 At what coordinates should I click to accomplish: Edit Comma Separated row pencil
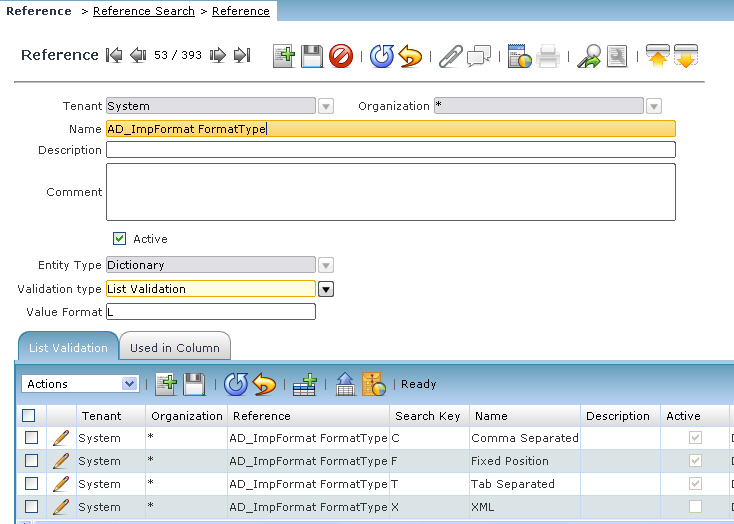61,438
